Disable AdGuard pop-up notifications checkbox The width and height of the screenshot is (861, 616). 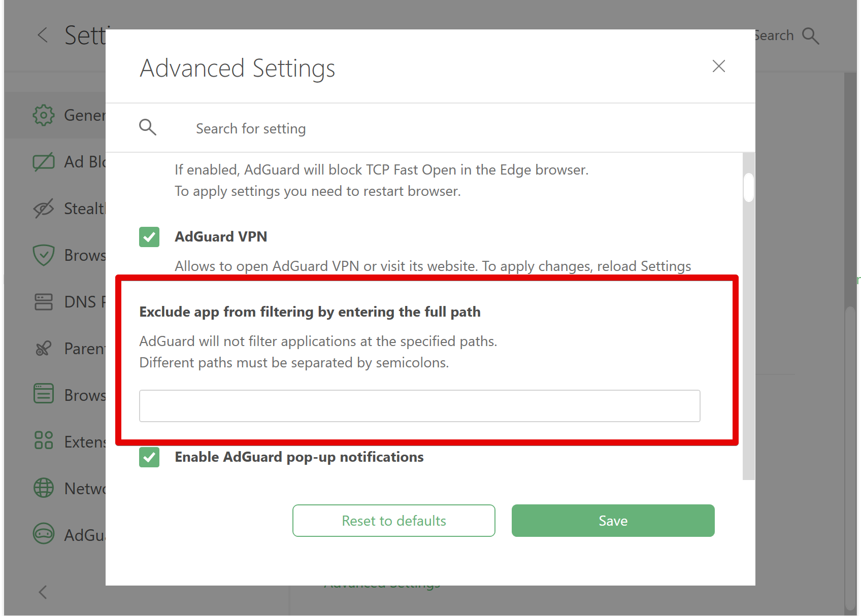pos(149,457)
